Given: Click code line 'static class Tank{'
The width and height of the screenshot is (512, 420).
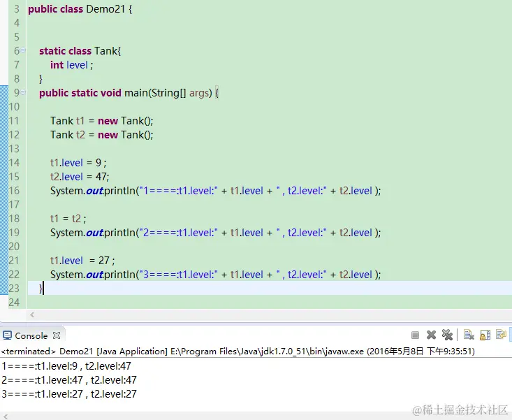Looking at the screenshot, I should (x=80, y=51).
